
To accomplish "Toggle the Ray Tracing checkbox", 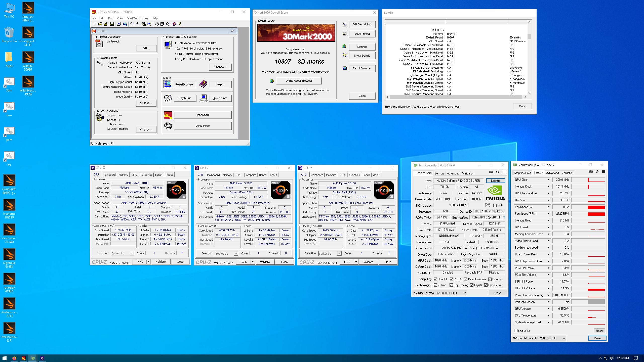I will coord(451,285).
